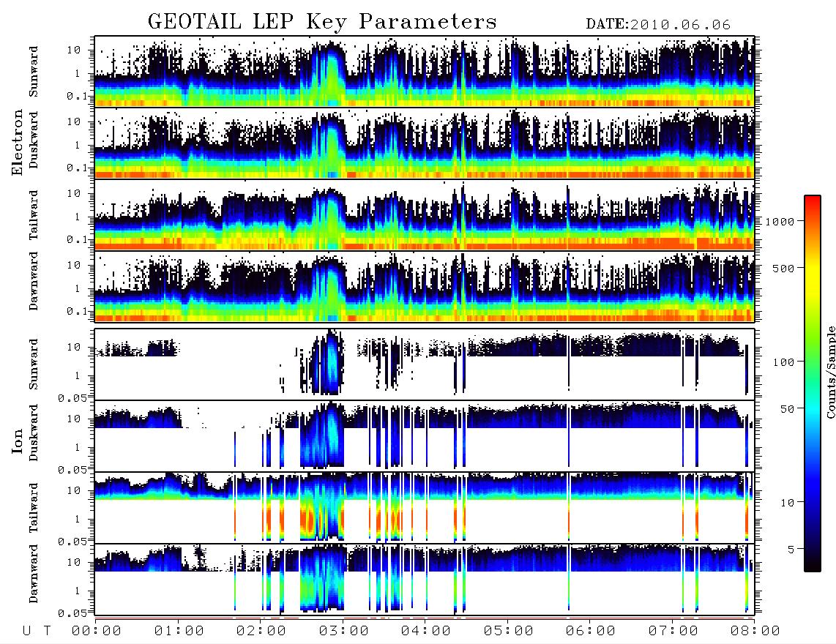The width and height of the screenshot is (836, 644).
Task: Click the 0.05 tick of Ion Dawnward panel
Action: (x=72, y=613)
